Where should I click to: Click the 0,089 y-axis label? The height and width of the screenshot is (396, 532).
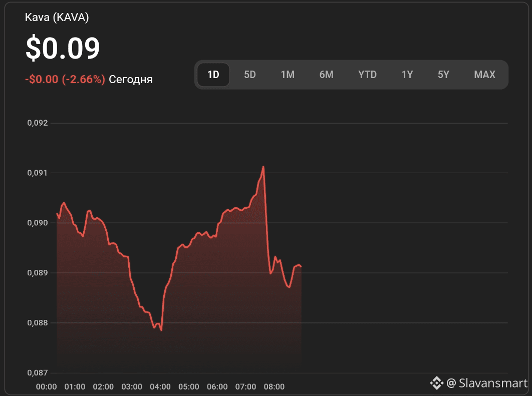38,273
